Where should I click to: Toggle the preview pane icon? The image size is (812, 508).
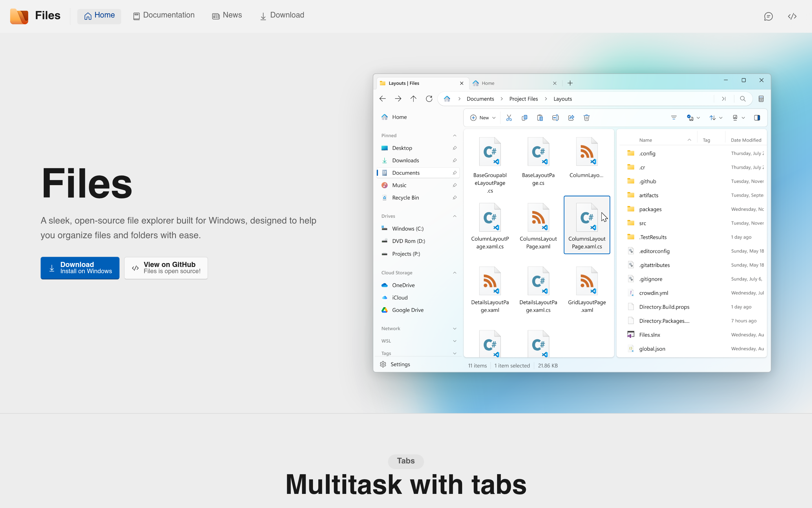click(x=757, y=118)
